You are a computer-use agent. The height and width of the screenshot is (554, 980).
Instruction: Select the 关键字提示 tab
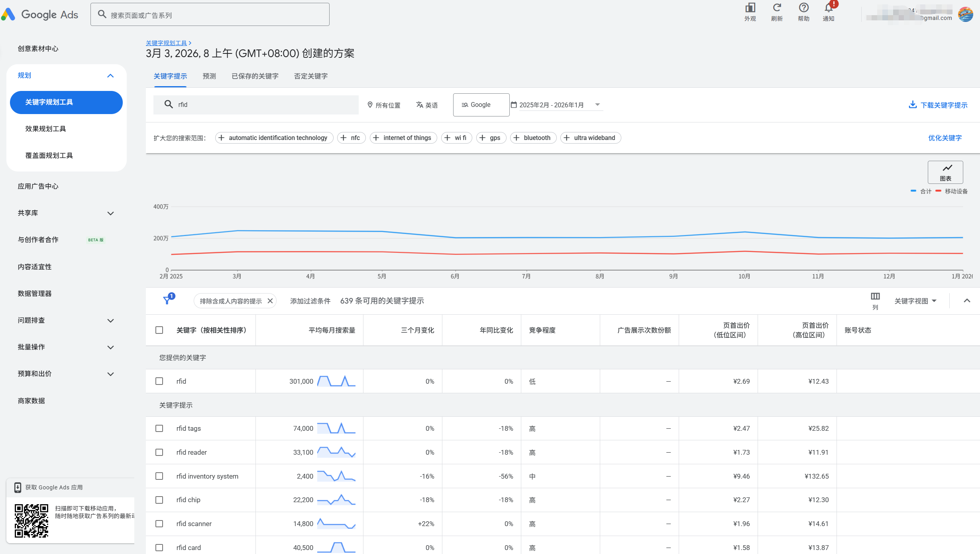[x=170, y=76]
